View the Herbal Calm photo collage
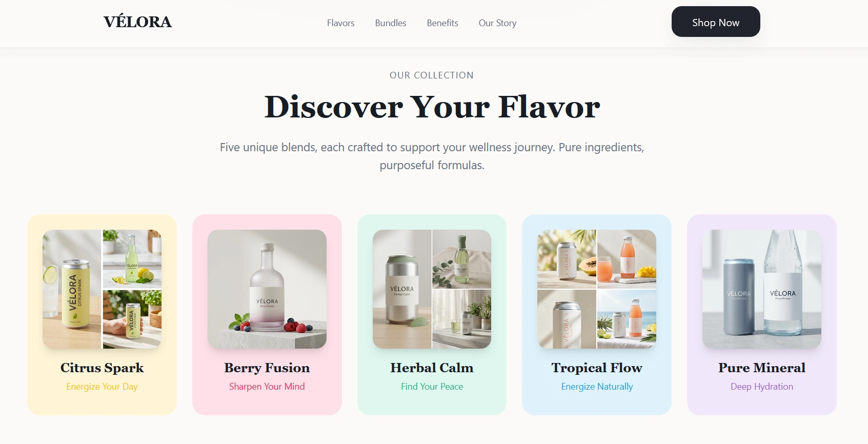 pyautogui.click(x=432, y=289)
